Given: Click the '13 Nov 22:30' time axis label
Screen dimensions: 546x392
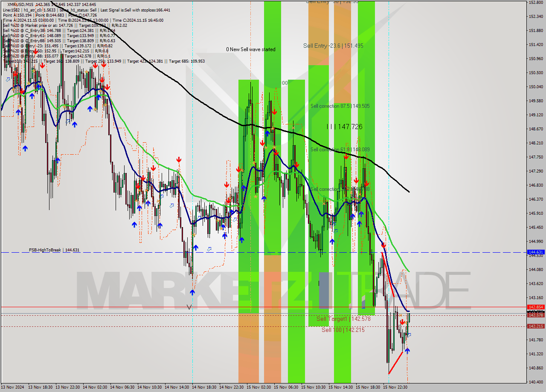Looking at the screenshot, I should click(67, 388).
